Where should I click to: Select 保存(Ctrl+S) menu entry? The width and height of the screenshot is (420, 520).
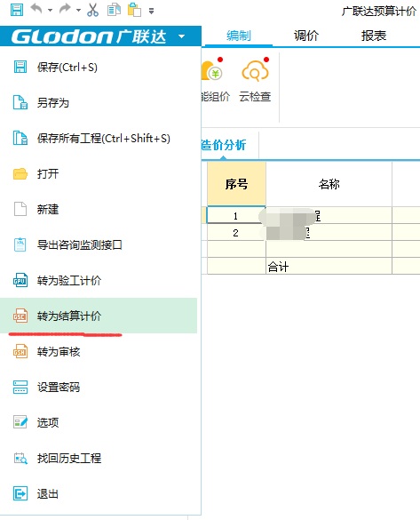[99, 67]
